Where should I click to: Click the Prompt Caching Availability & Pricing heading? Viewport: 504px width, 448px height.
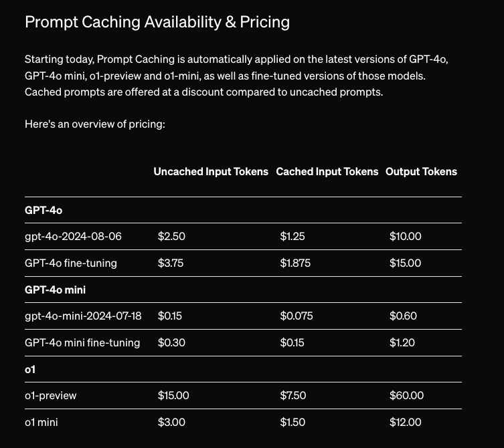[157, 22]
